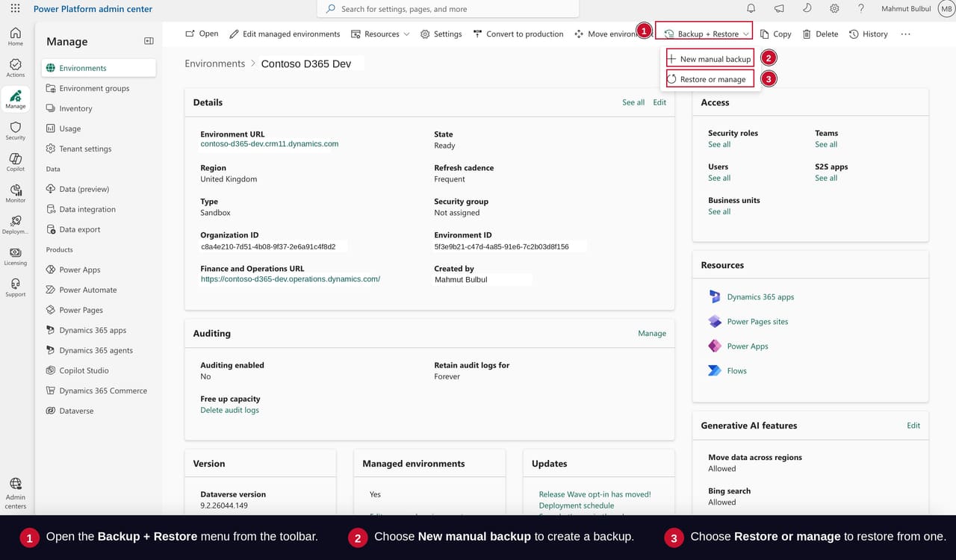Click See all in Details
956x560 pixels.
click(x=633, y=102)
